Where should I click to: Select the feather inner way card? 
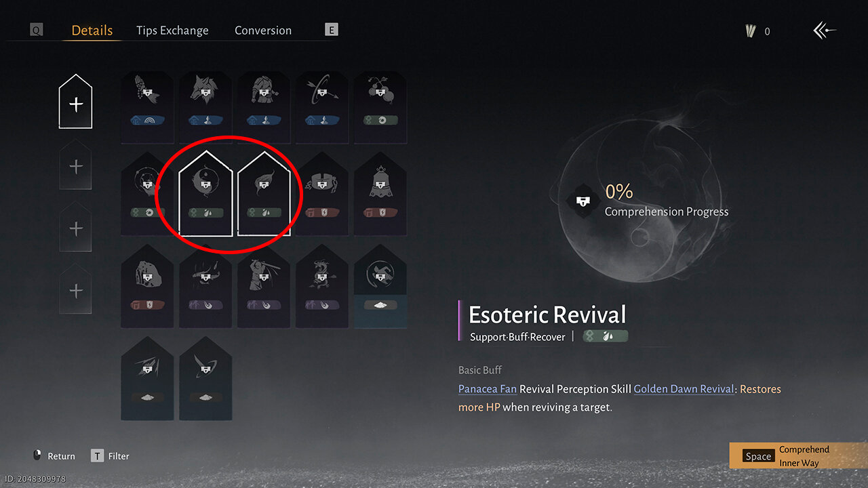tap(264, 194)
